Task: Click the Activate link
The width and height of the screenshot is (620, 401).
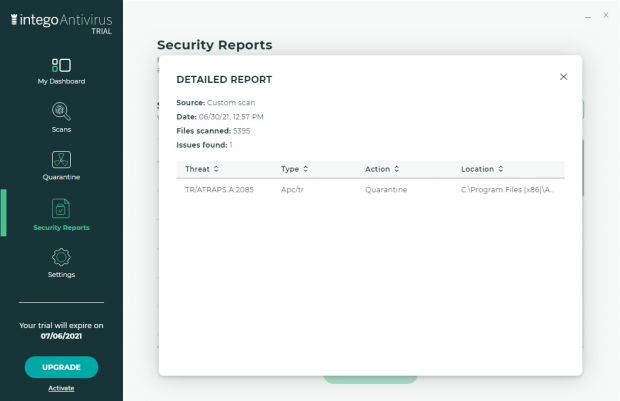Action: tap(61, 388)
